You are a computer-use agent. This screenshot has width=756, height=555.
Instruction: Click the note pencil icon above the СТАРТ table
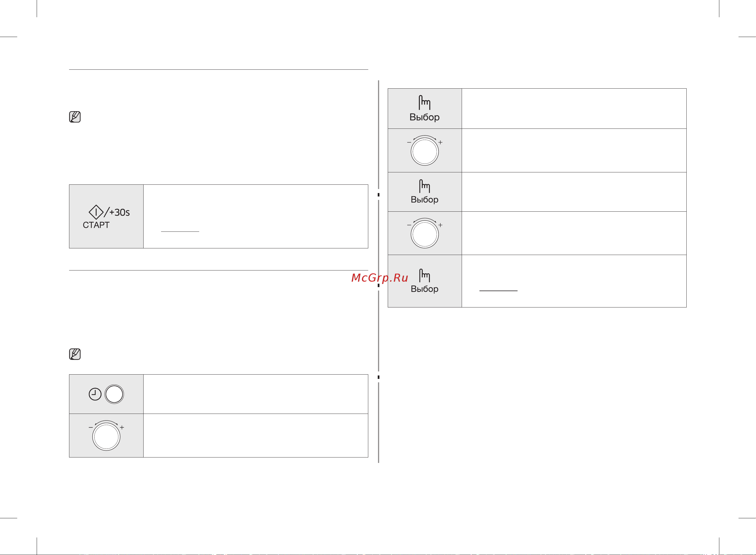pos(75,117)
